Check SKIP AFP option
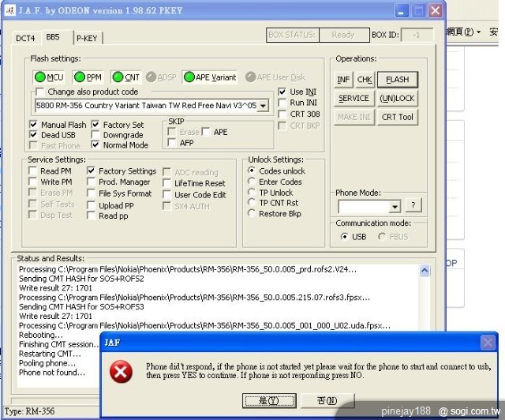The image size is (505, 420). click(172, 142)
